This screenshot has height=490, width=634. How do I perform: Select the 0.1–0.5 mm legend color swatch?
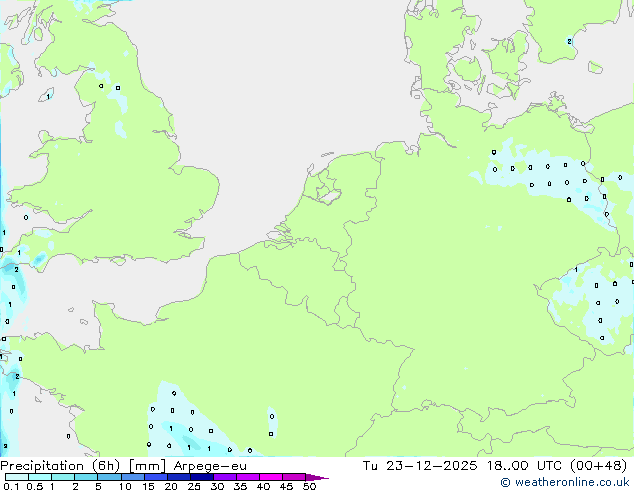(x=17, y=477)
